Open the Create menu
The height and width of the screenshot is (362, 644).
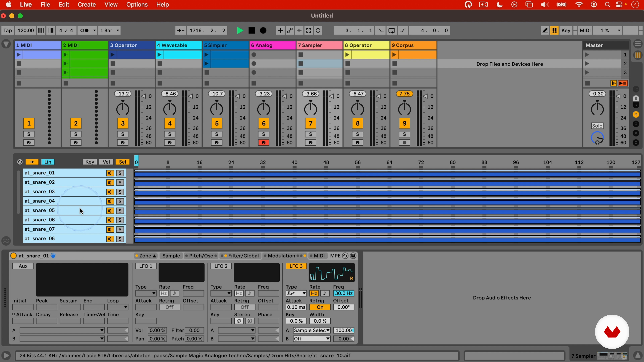coord(87,5)
